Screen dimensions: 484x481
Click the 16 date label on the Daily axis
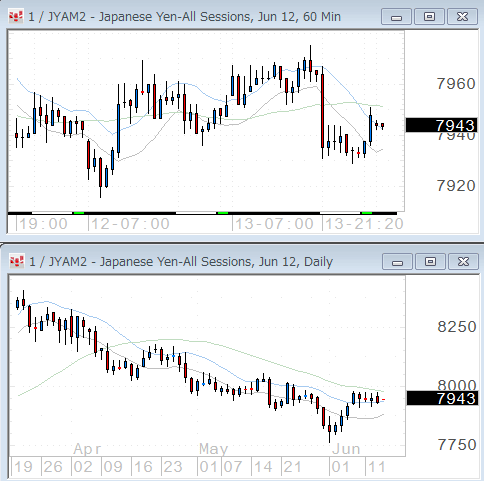(143, 467)
